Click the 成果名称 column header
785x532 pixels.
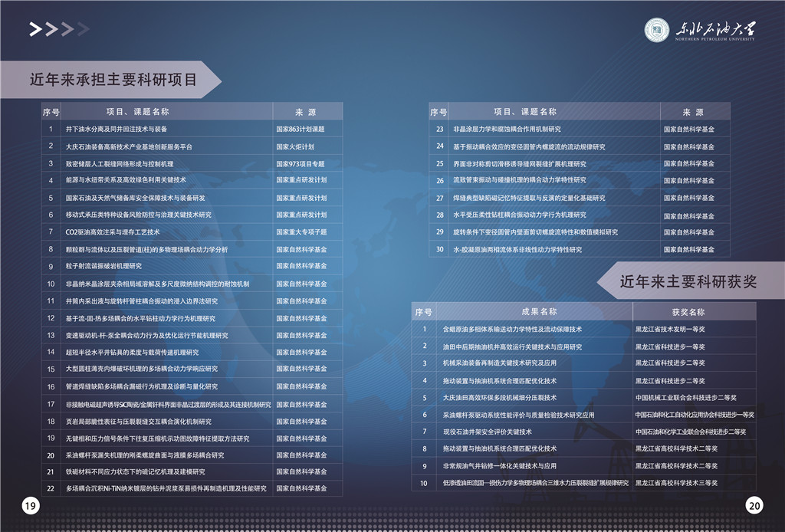539,312
